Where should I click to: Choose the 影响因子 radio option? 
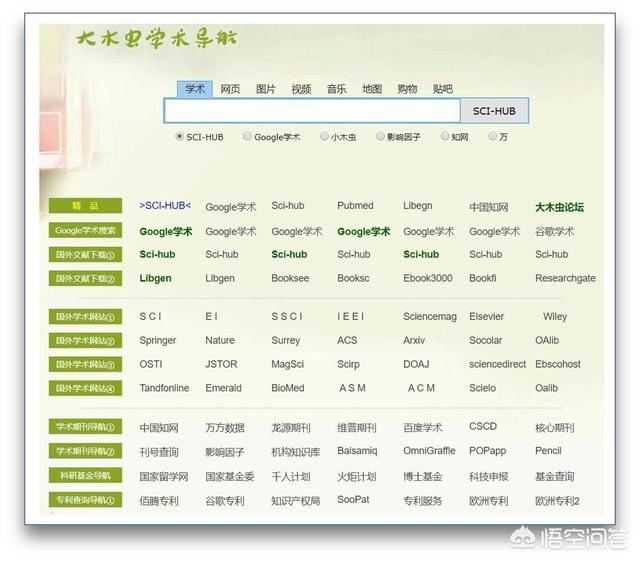[380, 137]
